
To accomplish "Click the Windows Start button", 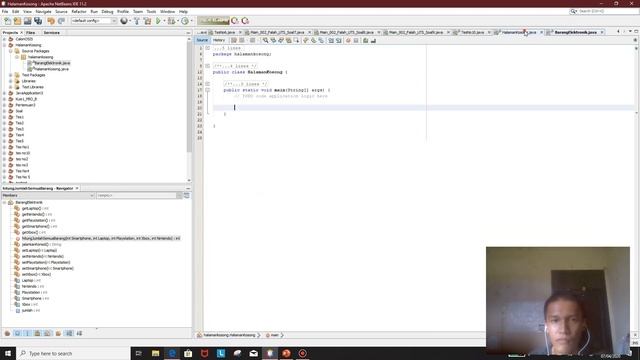I will pyautogui.click(x=8, y=353).
